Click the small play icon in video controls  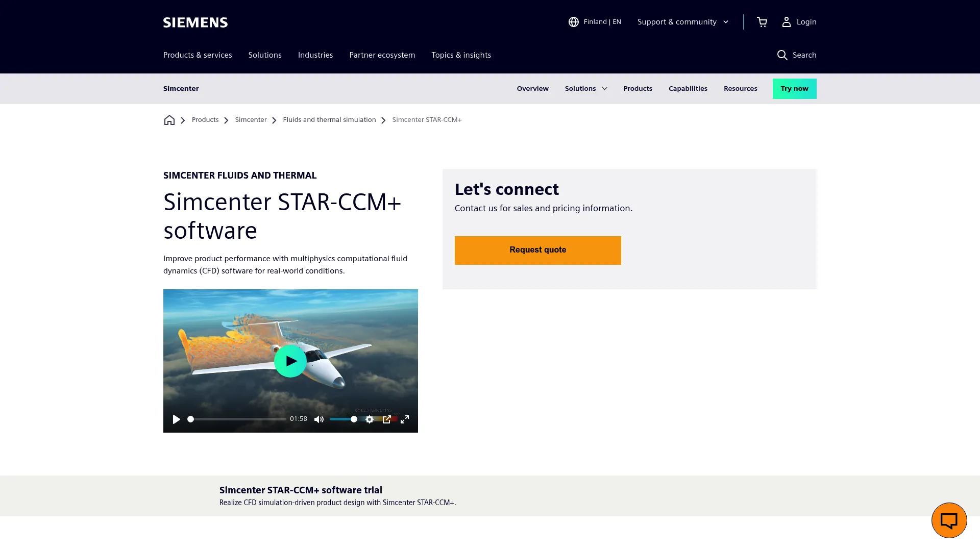click(x=177, y=419)
